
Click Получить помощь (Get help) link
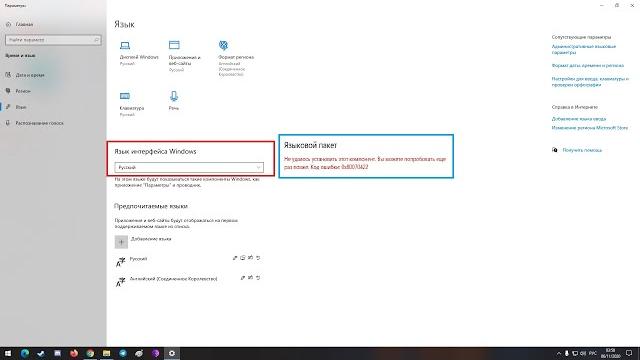582,150
